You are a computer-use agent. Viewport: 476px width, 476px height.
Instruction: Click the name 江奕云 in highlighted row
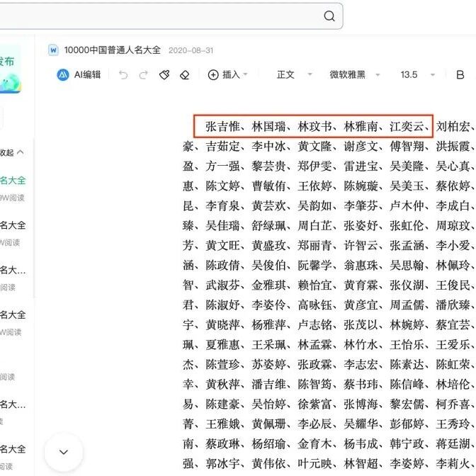point(407,127)
